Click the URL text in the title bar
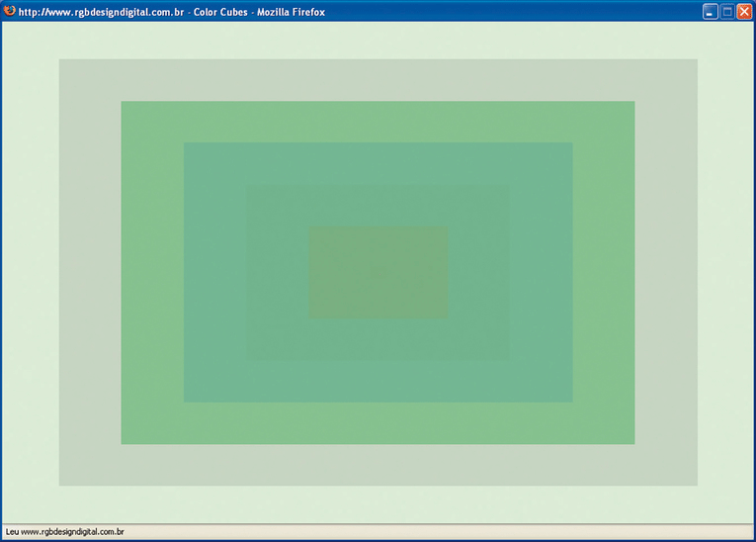 tap(101, 12)
